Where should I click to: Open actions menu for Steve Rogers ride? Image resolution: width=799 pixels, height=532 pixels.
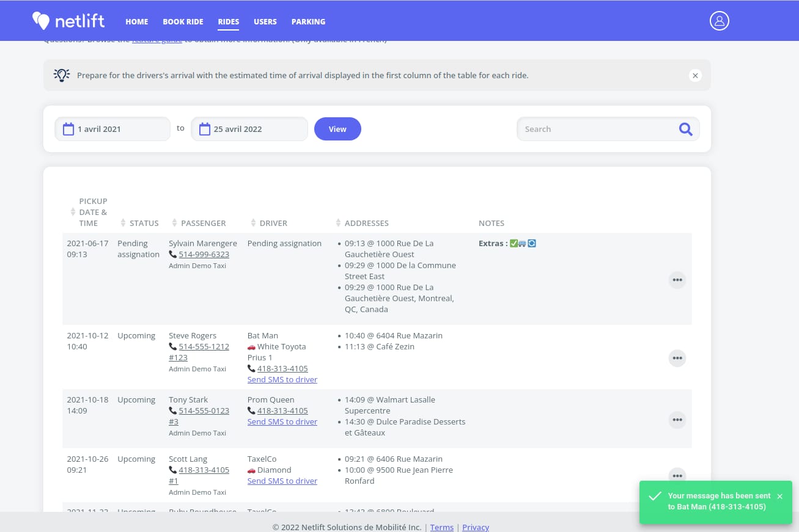[x=677, y=358]
